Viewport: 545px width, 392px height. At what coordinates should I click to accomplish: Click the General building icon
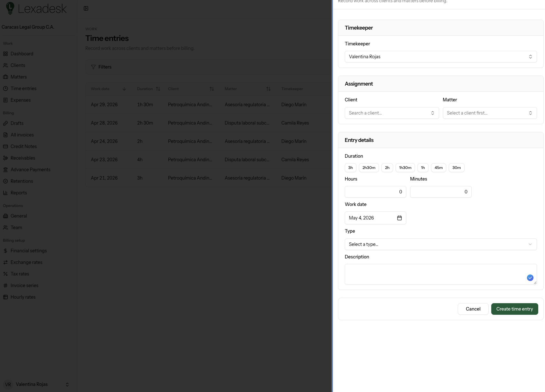pyautogui.click(x=5, y=216)
